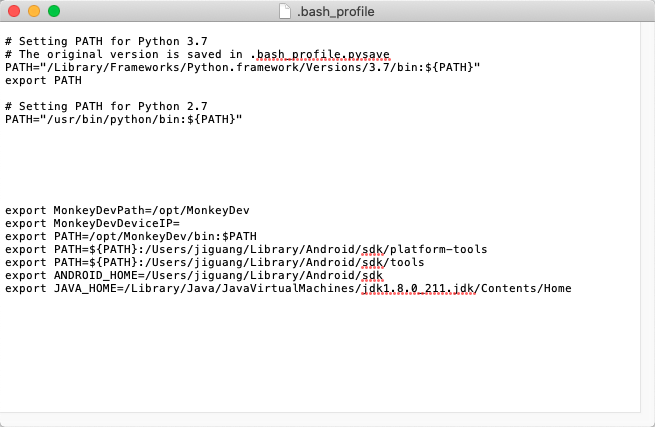Click the document proxy icon in title bar
The width and height of the screenshot is (655, 427).
[x=287, y=11]
